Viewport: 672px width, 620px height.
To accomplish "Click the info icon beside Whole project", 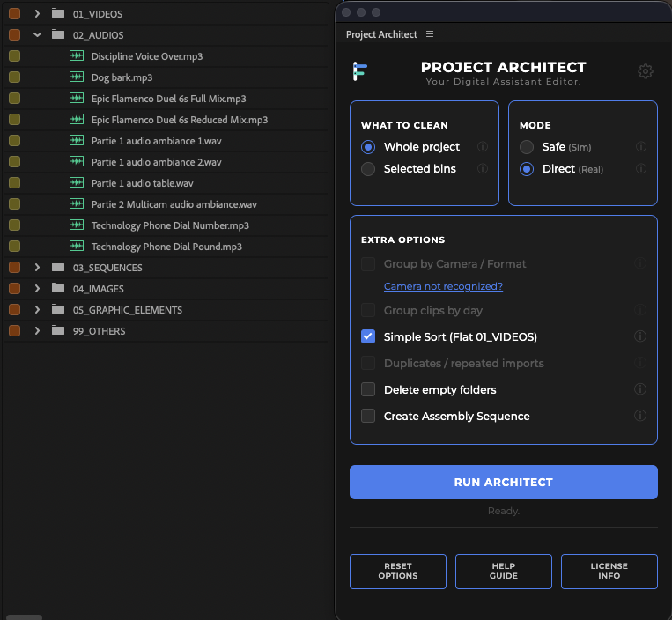I will [x=483, y=147].
